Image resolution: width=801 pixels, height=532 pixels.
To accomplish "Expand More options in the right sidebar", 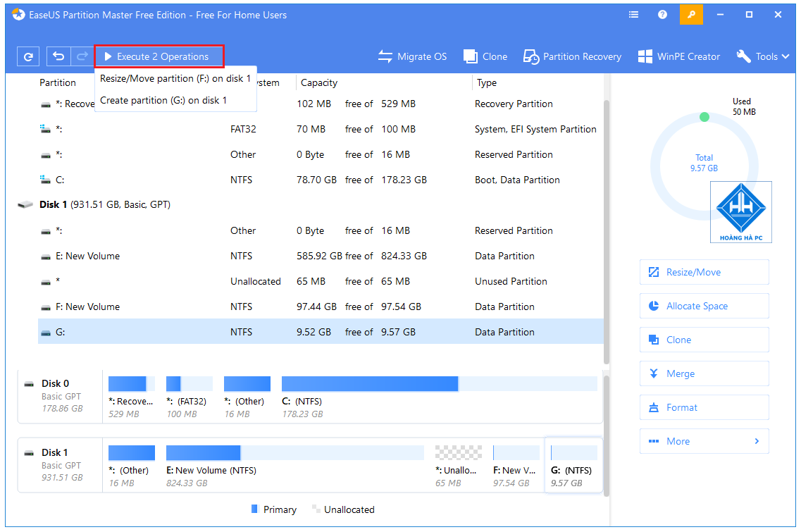I will point(704,441).
